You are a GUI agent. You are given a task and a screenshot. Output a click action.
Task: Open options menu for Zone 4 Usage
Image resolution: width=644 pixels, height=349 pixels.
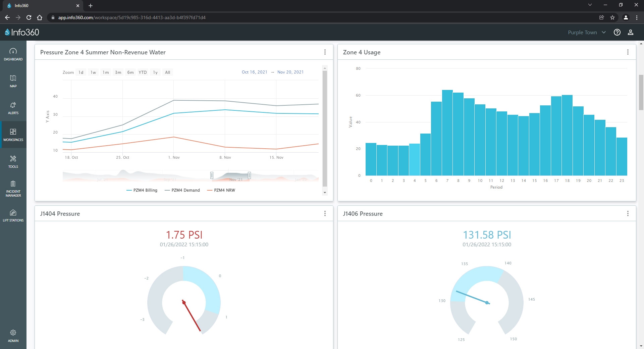(628, 52)
